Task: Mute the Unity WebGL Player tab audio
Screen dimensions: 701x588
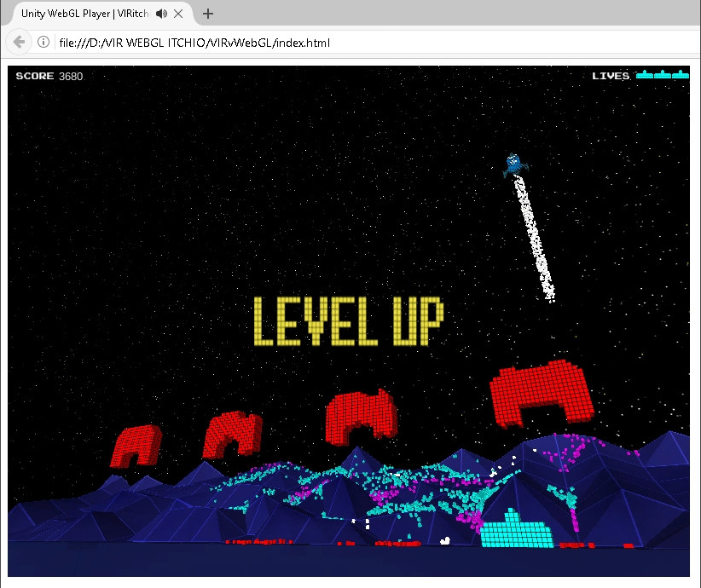Action: coord(161,14)
